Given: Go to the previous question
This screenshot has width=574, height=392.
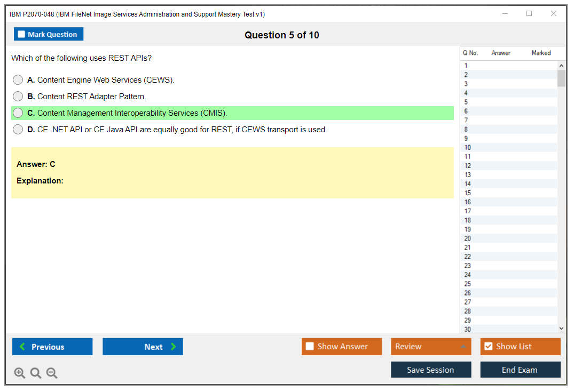Looking at the screenshot, I should pyautogui.click(x=52, y=347).
